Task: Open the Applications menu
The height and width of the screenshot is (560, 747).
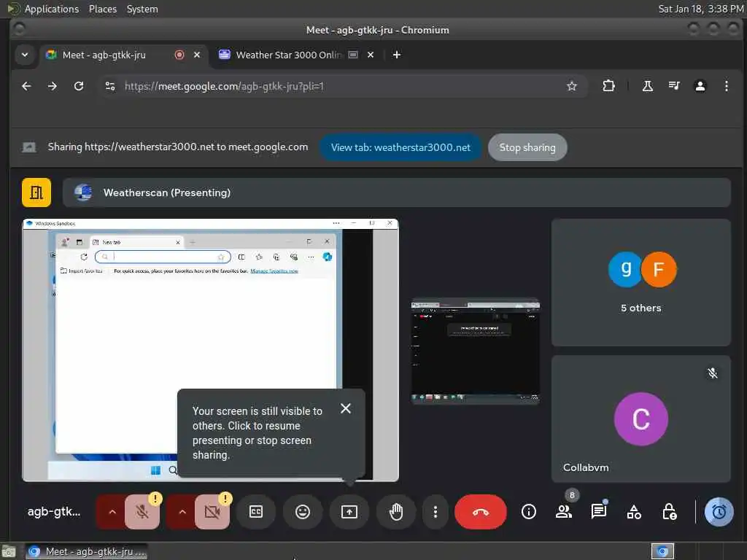Action: (x=52, y=9)
